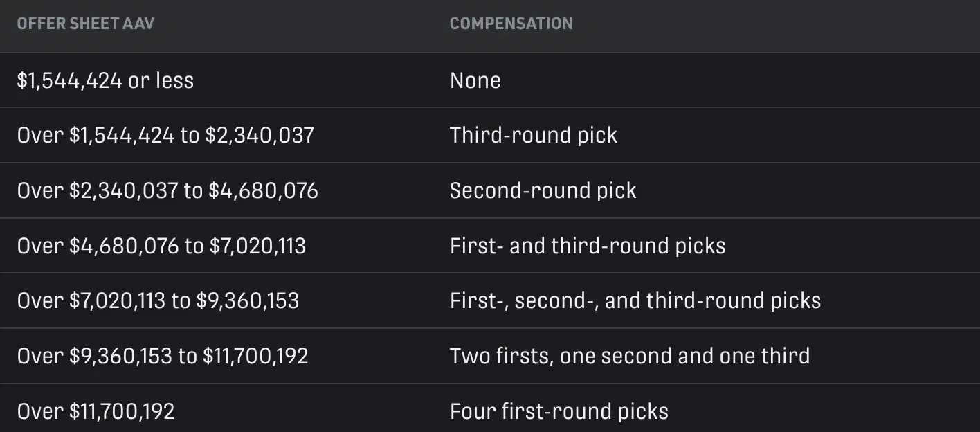Click the 'Third-round pick' compensation cell
The width and height of the screenshot is (980, 432).
tap(533, 135)
